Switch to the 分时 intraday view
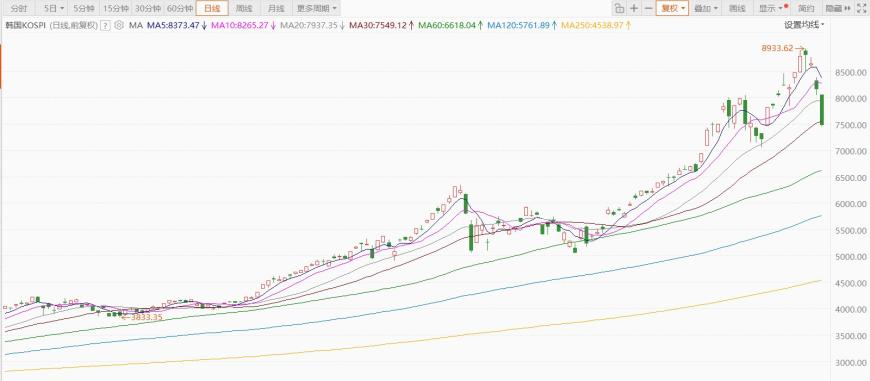 (19, 8)
